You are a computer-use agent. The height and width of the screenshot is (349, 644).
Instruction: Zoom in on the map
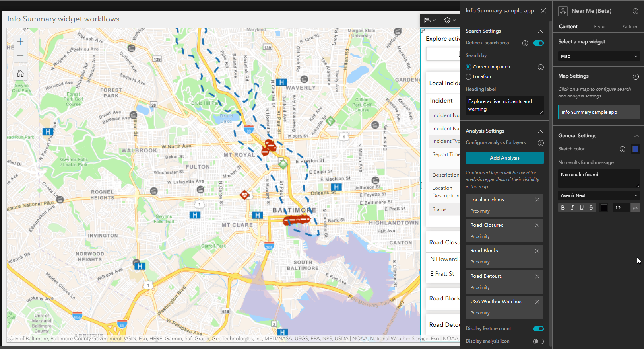pos(20,41)
